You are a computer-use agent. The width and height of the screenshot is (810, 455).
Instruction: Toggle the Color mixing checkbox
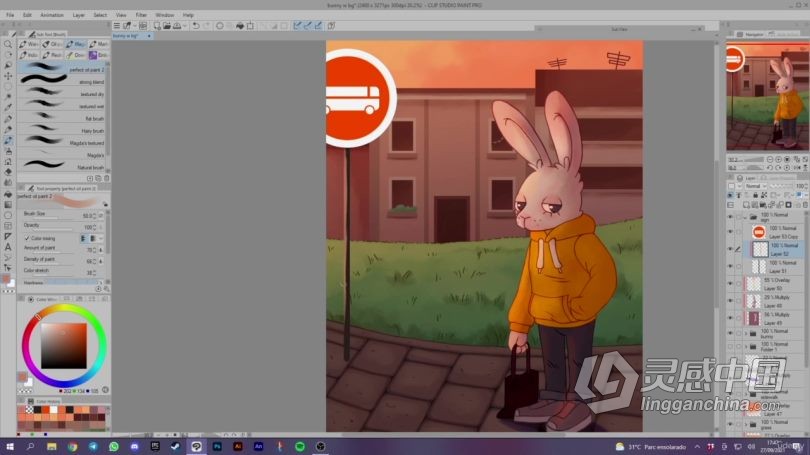pyautogui.click(x=27, y=239)
